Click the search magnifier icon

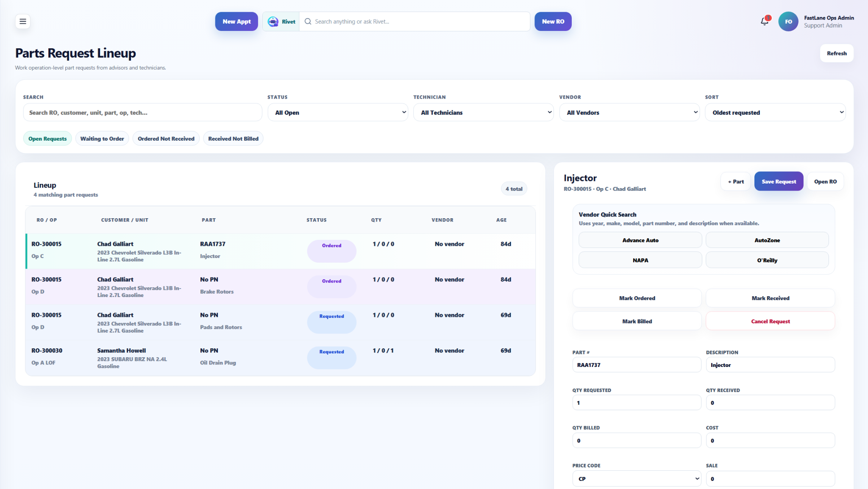[x=308, y=22]
